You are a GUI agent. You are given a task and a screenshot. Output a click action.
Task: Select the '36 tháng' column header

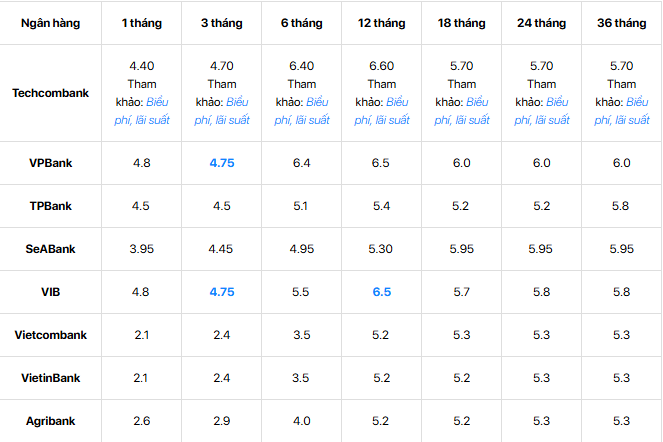(622, 23)
